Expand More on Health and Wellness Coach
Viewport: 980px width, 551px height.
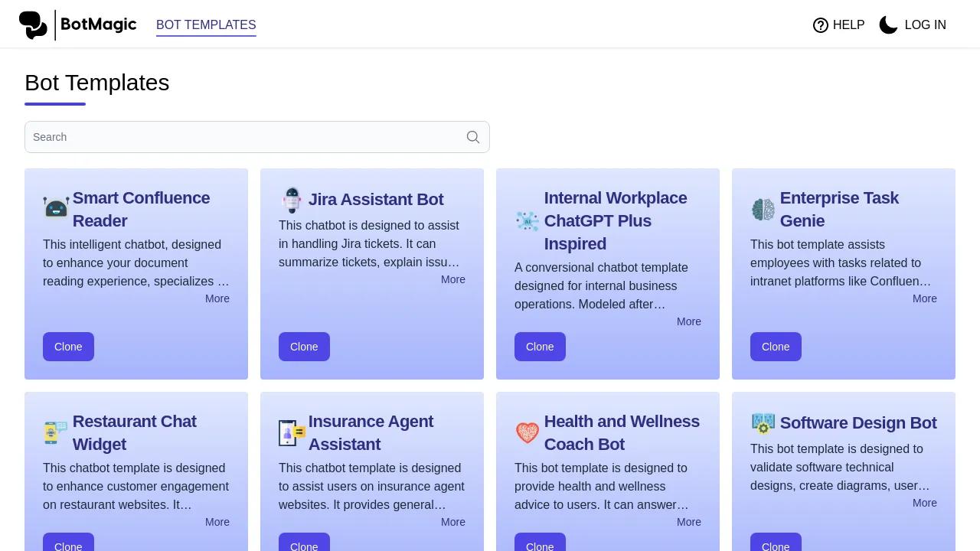tap(689, 522)
